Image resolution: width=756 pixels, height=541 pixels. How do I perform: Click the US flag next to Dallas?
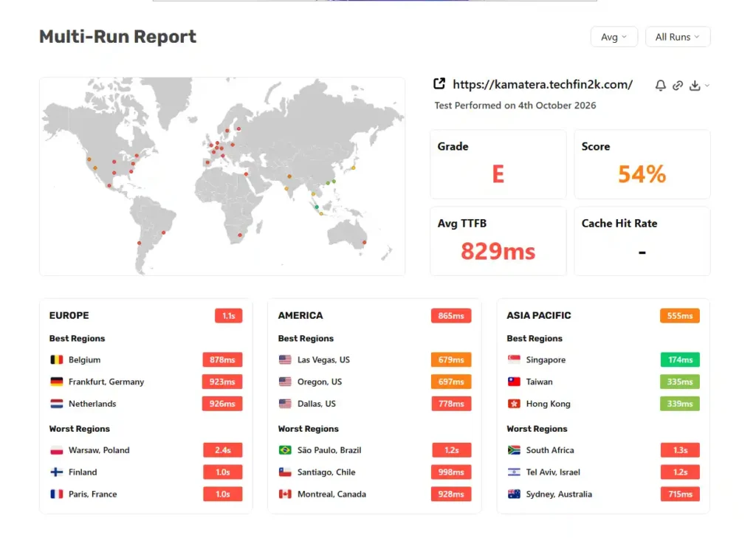pos(285,404)
